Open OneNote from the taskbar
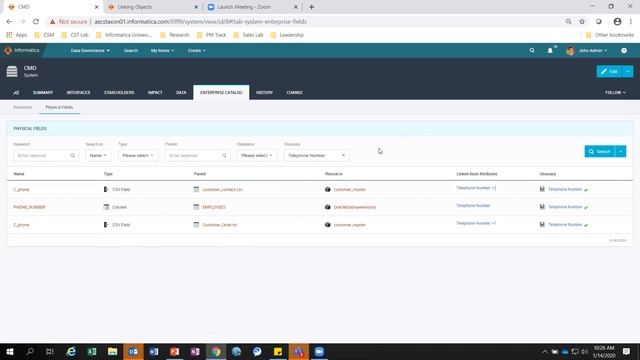The image size is (640, 360). click(195, 351)
